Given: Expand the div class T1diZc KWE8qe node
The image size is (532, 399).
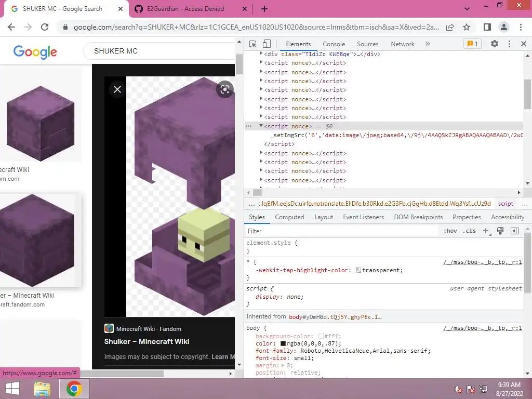Looking at the screenshot, I should point(261,54).
